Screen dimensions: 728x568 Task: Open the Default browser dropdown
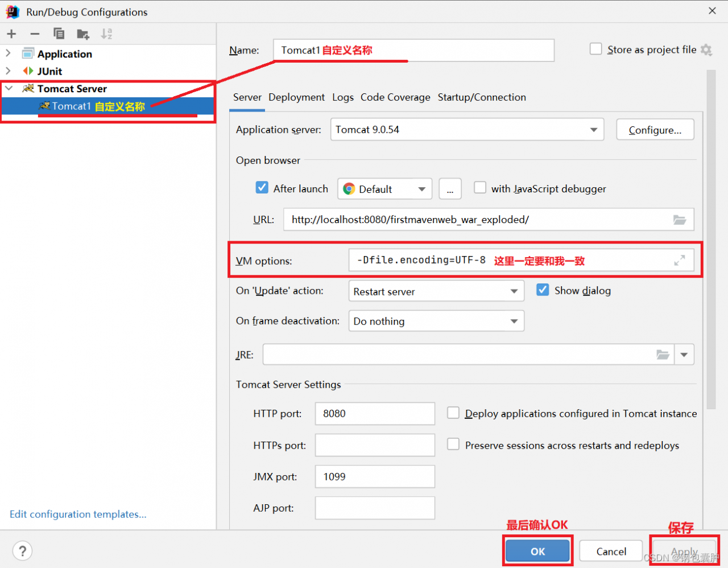422,189
